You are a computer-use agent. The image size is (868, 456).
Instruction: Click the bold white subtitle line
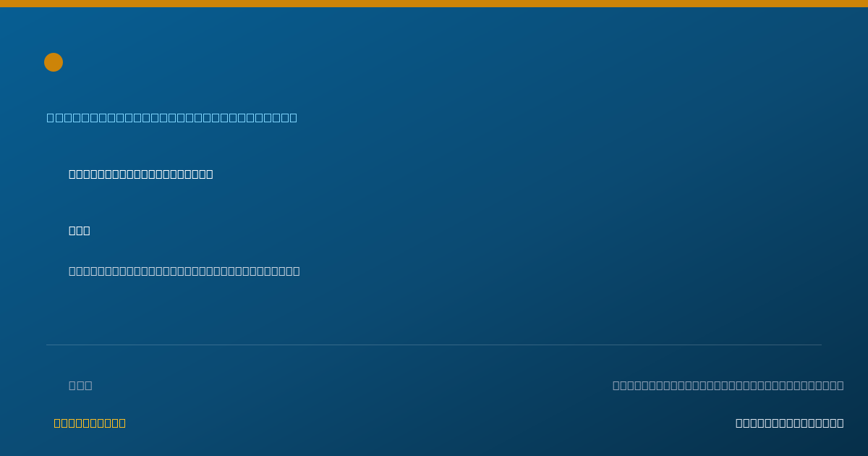[141, 174]
